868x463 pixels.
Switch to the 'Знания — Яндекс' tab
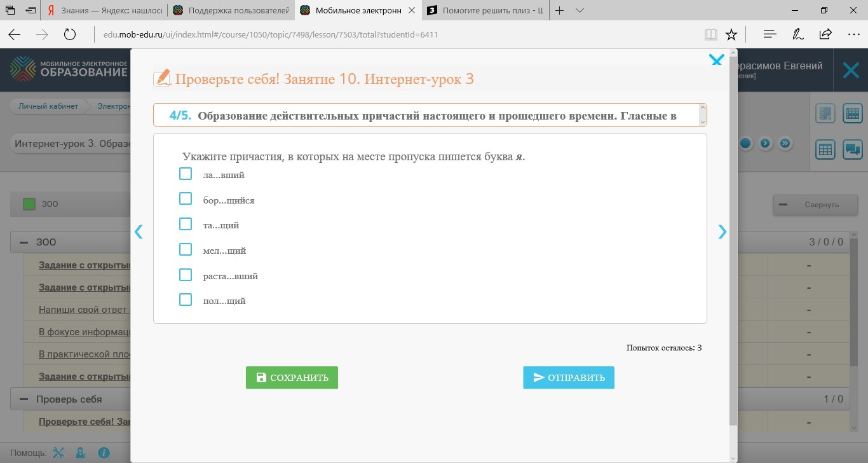point(104,11)
